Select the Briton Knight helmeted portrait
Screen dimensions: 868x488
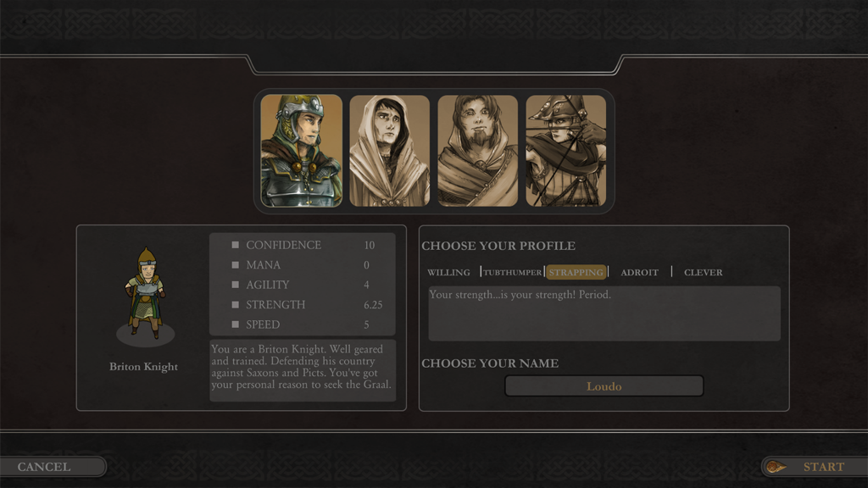301,151
